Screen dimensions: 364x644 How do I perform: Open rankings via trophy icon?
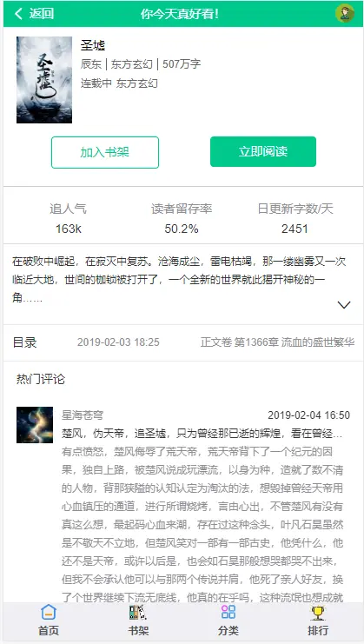click(x=318, y=613)
